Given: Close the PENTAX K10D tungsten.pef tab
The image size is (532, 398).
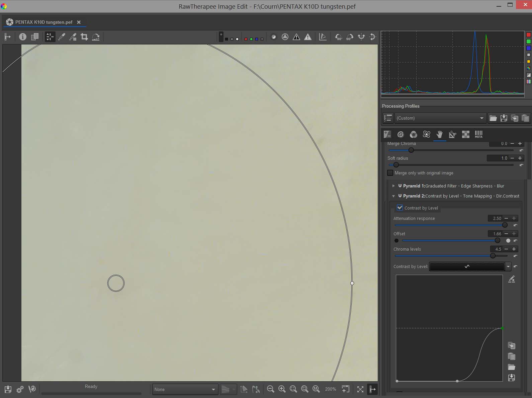Looking at the screenshot, I should coord(79,22).
